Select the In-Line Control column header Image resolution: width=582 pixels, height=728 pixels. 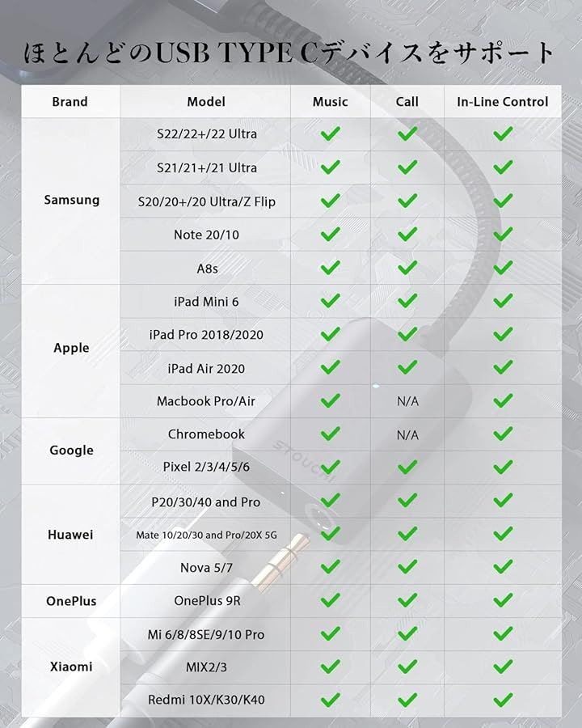502,102
